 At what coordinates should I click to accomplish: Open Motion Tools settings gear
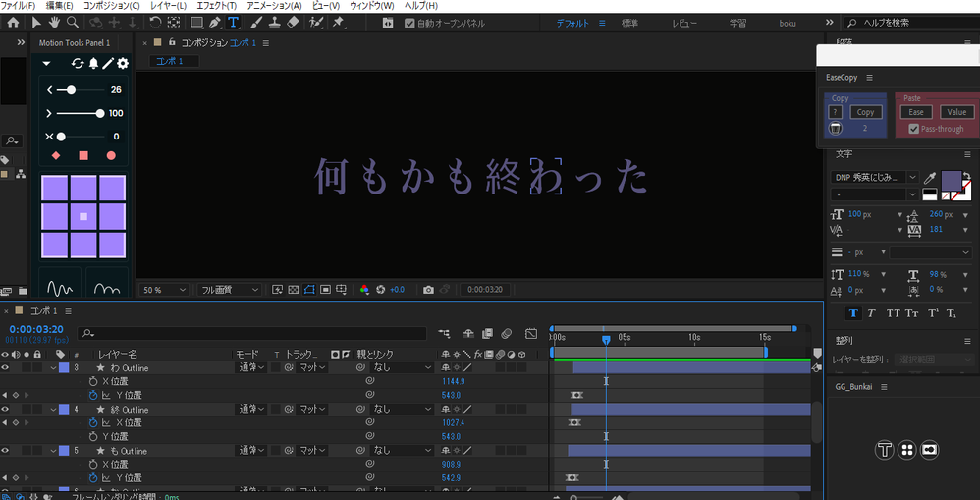tap(123, 63)
